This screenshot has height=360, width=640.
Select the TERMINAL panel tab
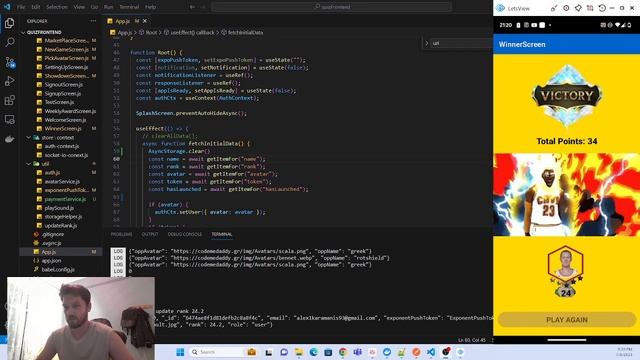coord(222,234)
